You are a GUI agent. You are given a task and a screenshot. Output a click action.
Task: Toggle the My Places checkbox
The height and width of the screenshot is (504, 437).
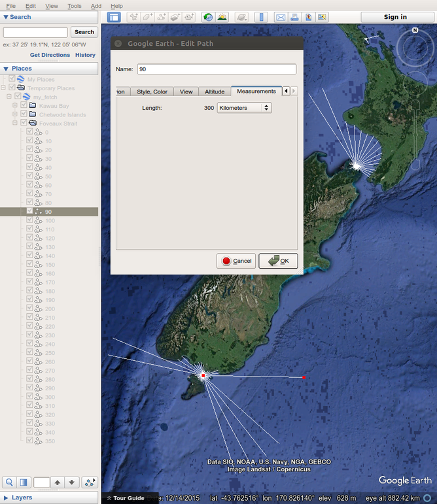(12, 78)
